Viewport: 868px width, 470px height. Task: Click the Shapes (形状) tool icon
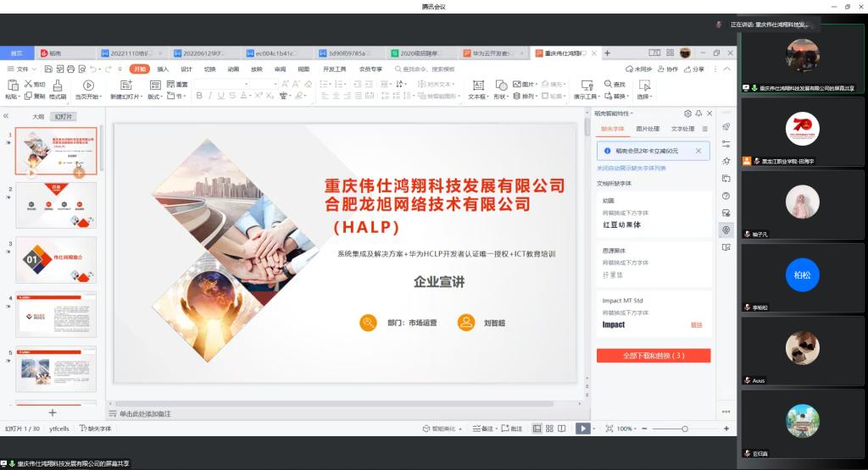(x=500, y=85)
